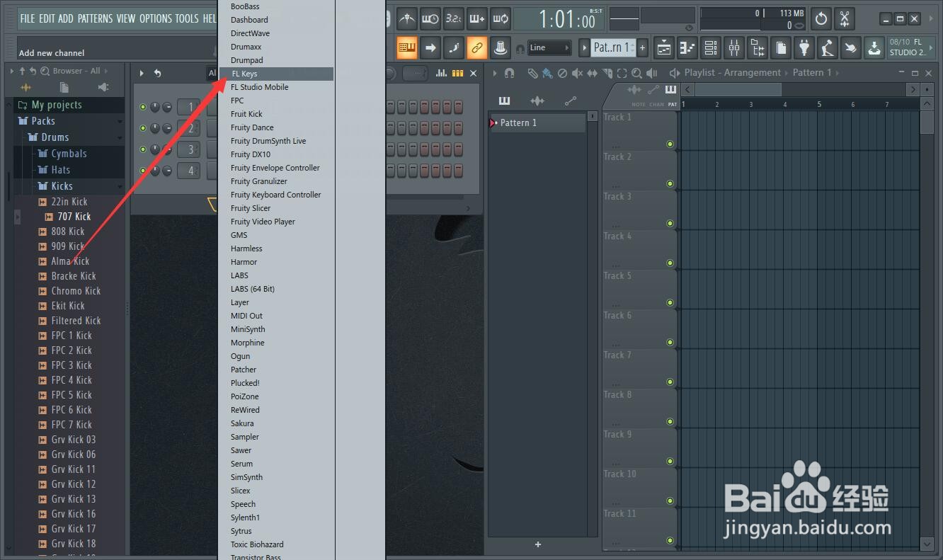This screenshot has height=560, width=943.
Task: Open the OPTIONS menu
Action: pos(156,18)
